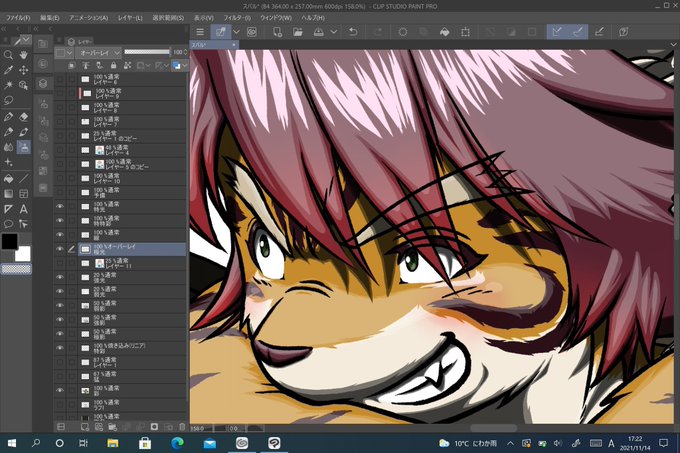The image size is (680, 453).
Task: Open the layer color dropdown arrow
Action: click(x=185, y=65)
